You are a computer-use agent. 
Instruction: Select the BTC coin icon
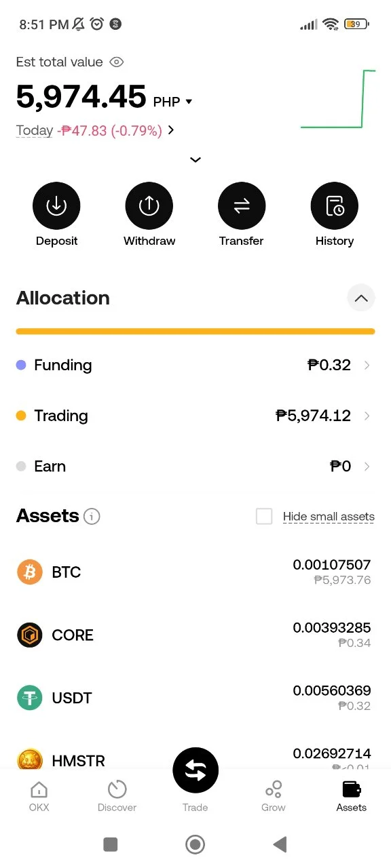coord(29,572)
